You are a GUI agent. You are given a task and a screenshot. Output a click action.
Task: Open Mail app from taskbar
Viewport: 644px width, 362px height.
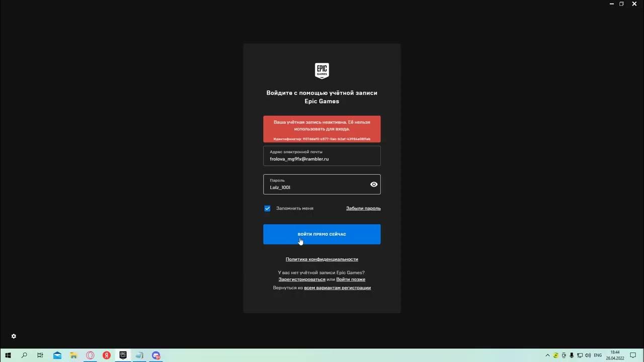[x=57, y=355]
